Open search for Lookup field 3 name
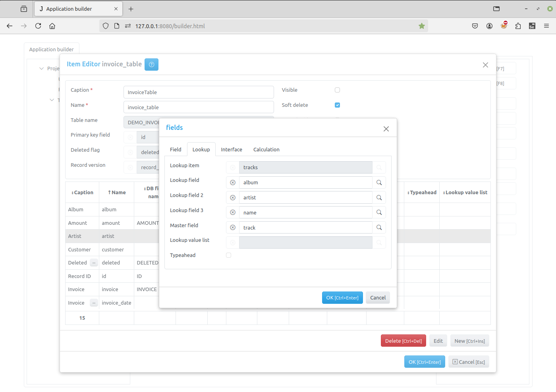Image resolution: width=556 pixels, height=392 pixels. tap(379, 213)
